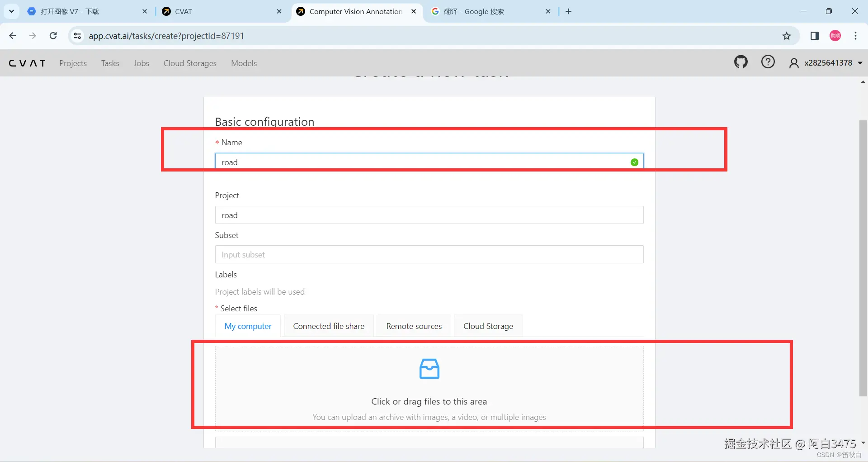This screenshot has height=462, width=868.
Task: Open a new browser tab
Action: (x=569, y=11)
